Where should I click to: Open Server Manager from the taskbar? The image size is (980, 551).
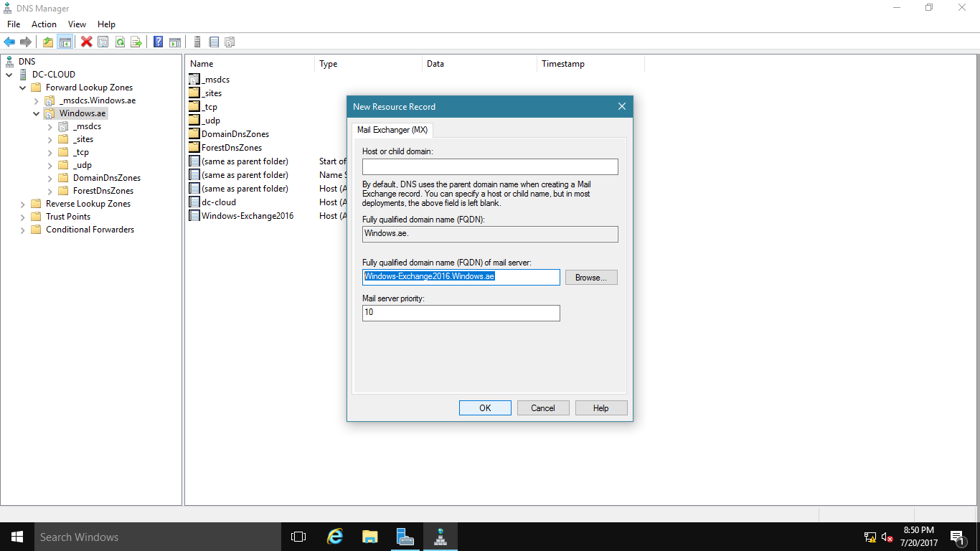click(x=405, y=537)
